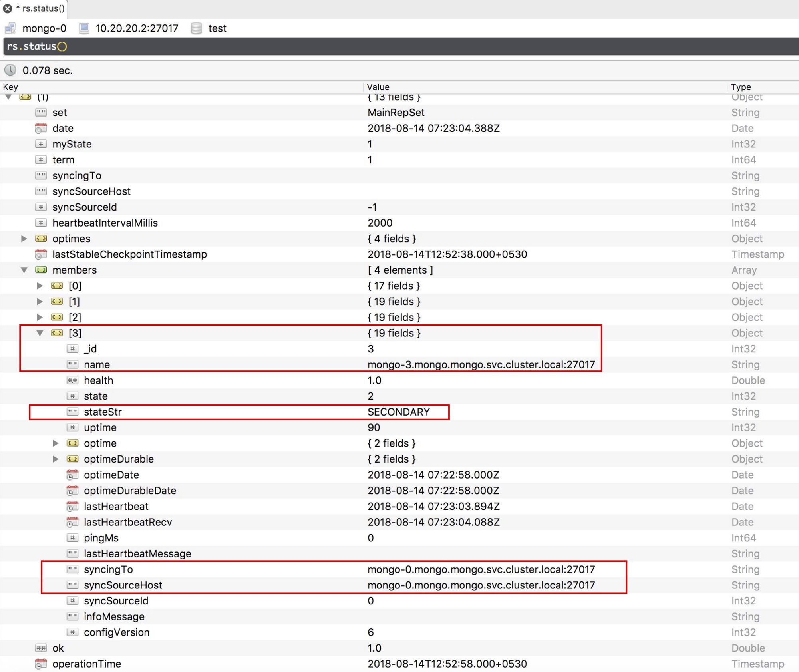799x672 pixels.
Task: Collapse members element [3]
Action: [x=40, y=333]
